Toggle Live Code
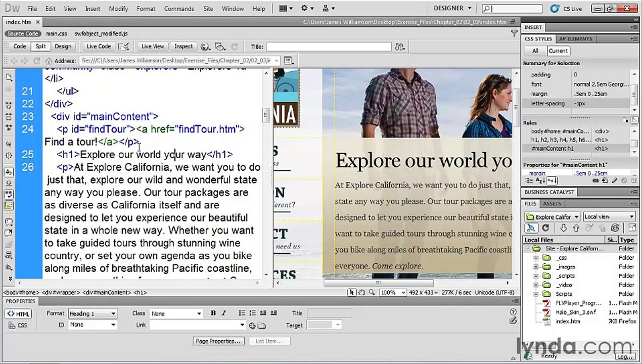The width and height of the screenshot is (642, 364). click(x=99, y=47)
